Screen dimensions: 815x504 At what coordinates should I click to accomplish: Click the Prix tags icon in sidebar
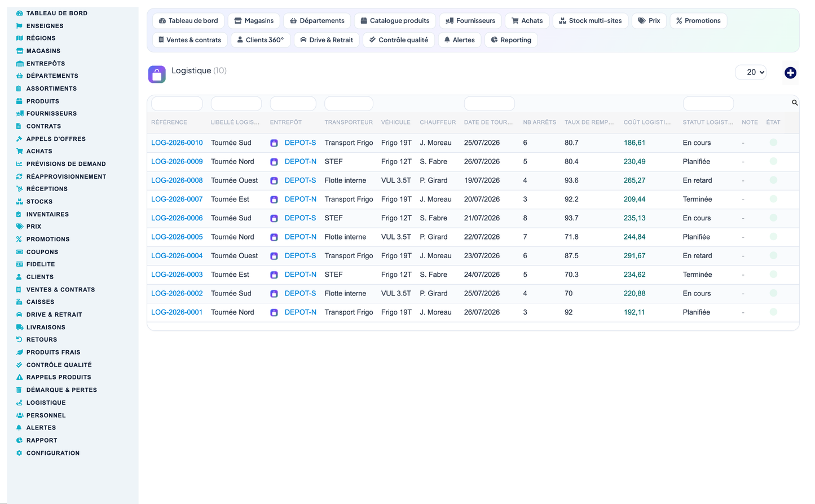(20, 227)
